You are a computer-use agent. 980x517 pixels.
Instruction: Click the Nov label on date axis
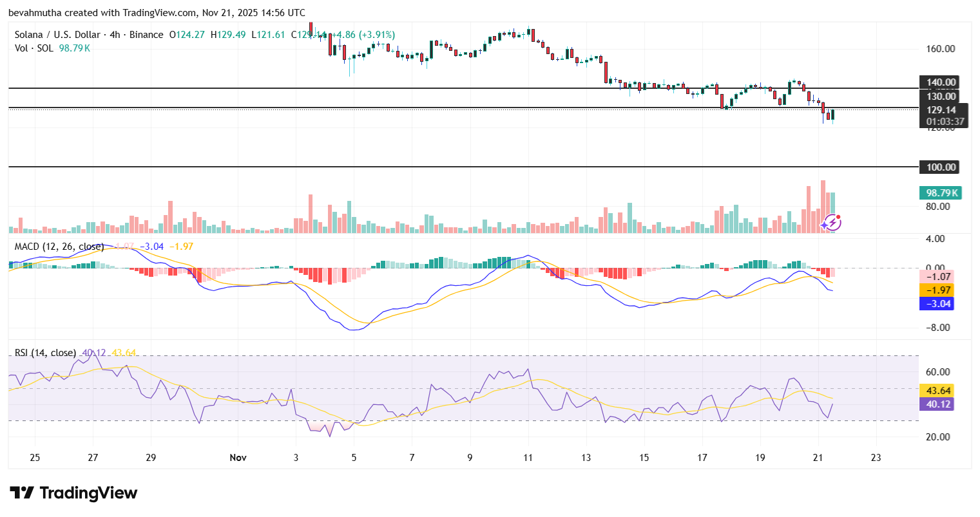238,457
